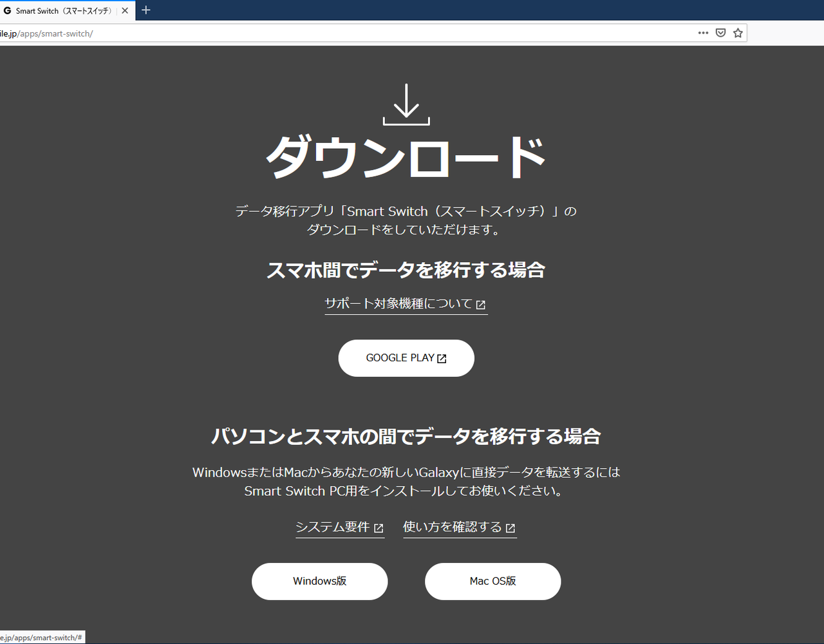Click the ダウンロード heading
Screen dimensions: 824x644
point(406,158)
